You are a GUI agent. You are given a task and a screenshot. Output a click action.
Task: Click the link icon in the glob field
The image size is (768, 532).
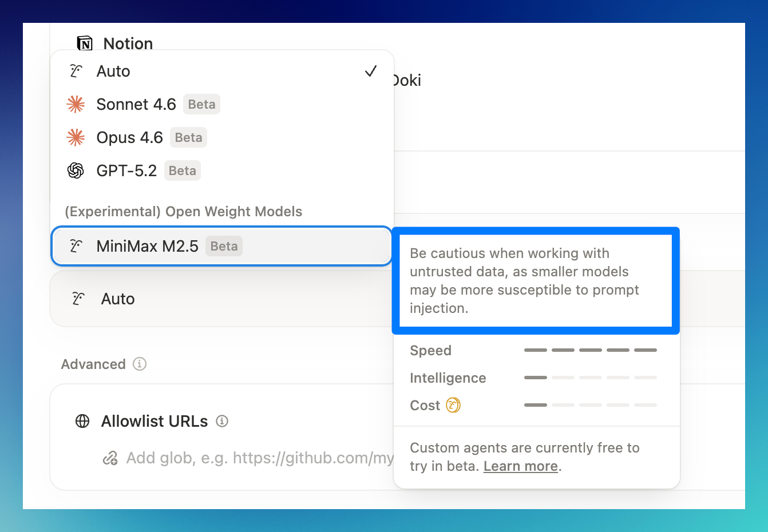(x=110, y=458)
